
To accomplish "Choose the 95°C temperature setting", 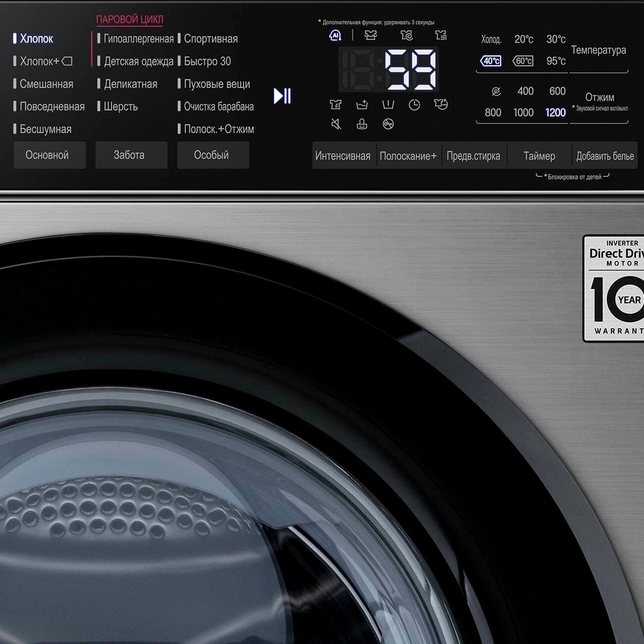I will tap(556, 61).
